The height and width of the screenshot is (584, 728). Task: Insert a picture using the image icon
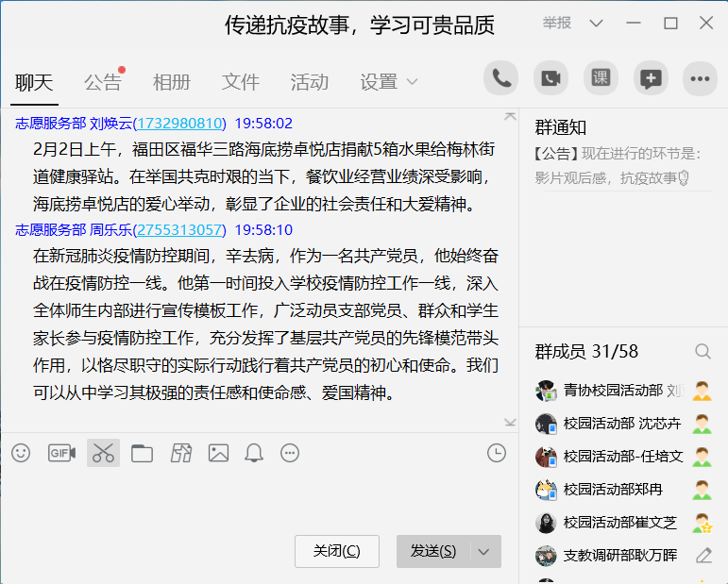coord(218,453)
